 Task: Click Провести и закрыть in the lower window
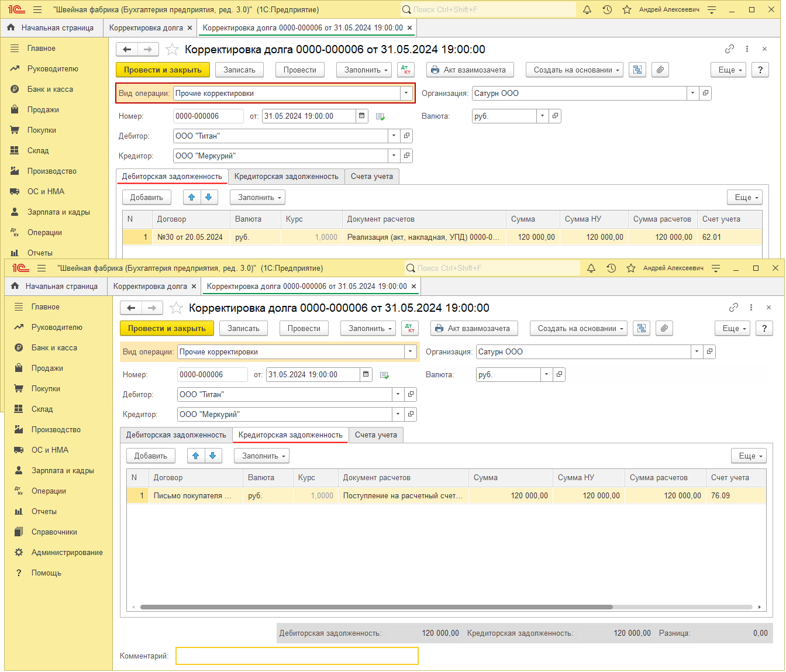pos(167,329)
